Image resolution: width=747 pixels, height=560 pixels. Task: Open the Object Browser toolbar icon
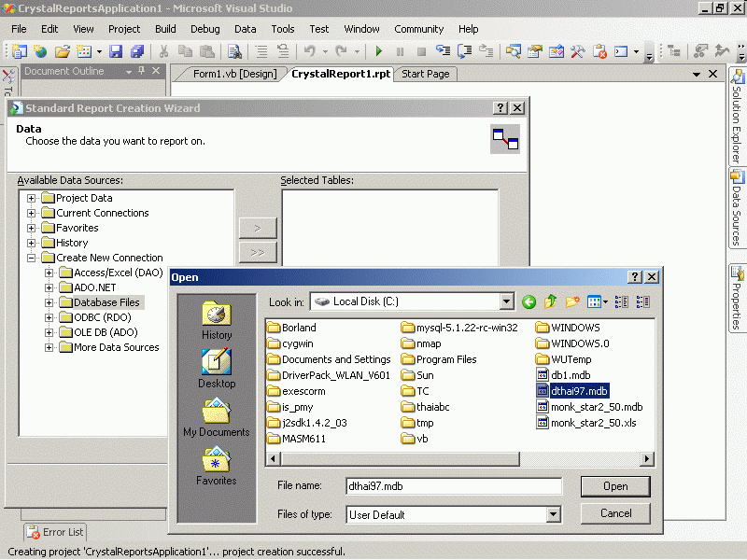coord(556,51)
